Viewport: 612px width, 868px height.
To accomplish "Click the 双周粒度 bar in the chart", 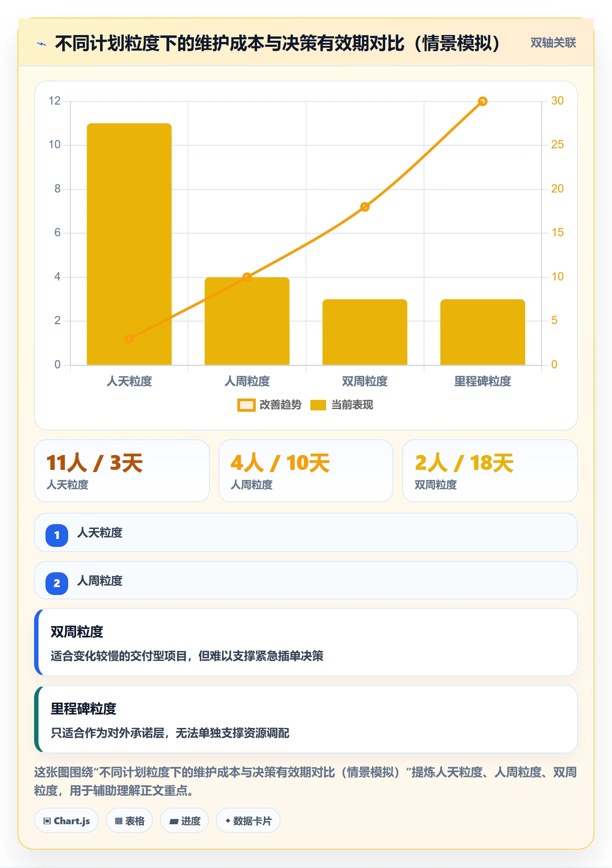I will coord(365,332).
